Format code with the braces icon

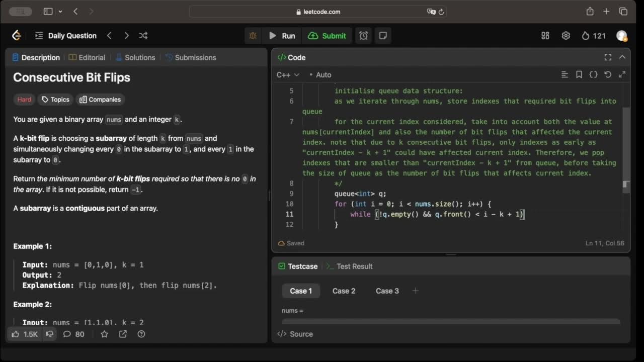pyautogui.click(x=593, y=74)
